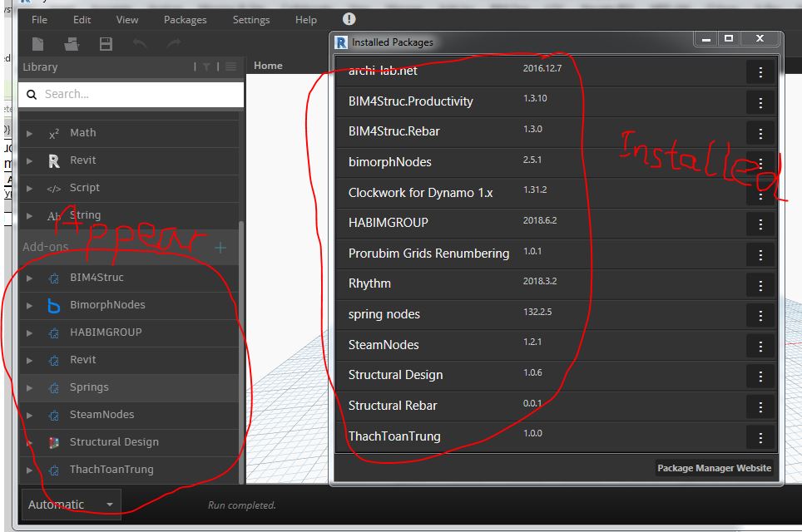Open options menu for SteamNodes package
Viewport: 802px width, 532px height.
760,346
